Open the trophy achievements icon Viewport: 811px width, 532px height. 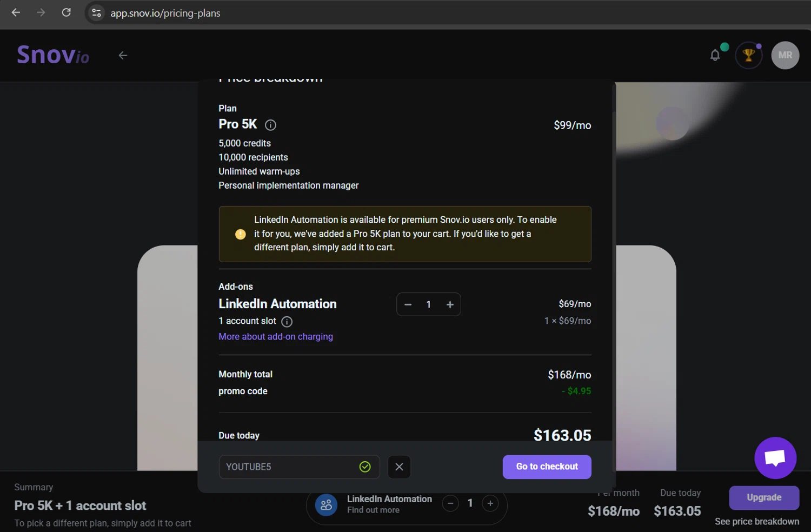(x=749, y=55)
